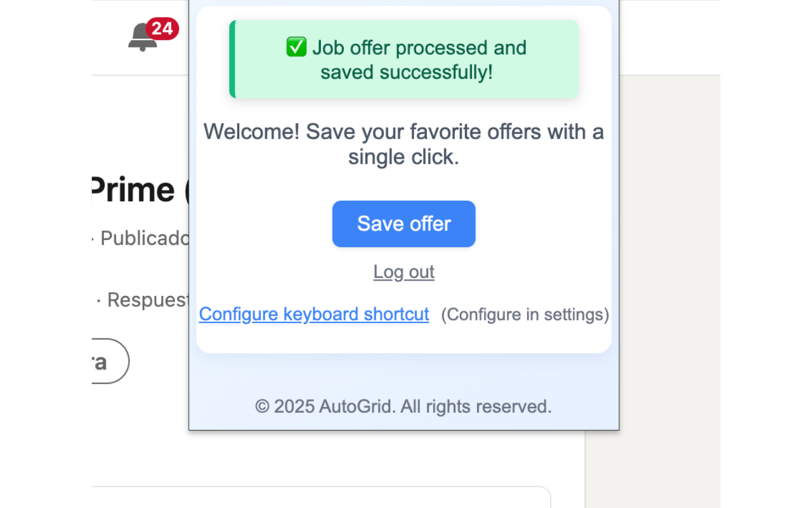Open the Configure keyboard shortcut link
This screenshot has width=812, height=508.
coord(313,314)
